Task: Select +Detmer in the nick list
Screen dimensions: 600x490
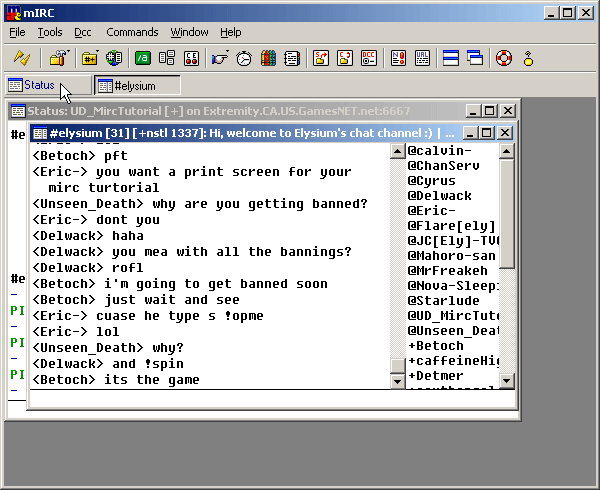Action: [x=435, y=376]
